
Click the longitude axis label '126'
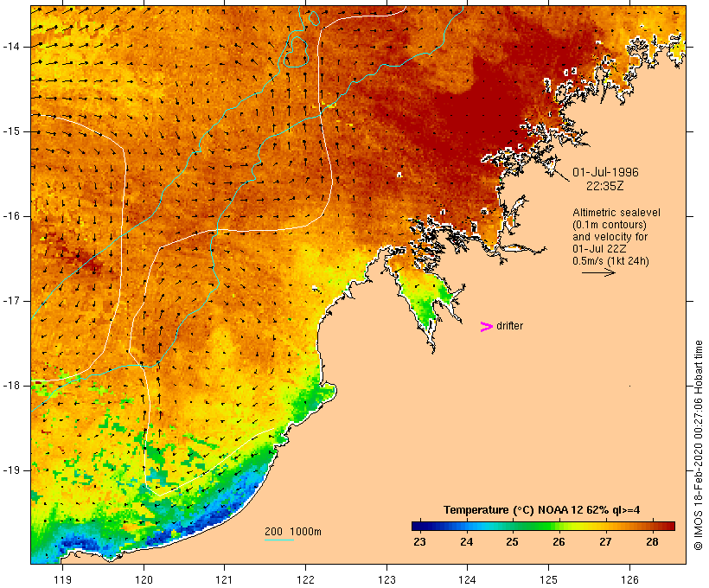point(629,579)
